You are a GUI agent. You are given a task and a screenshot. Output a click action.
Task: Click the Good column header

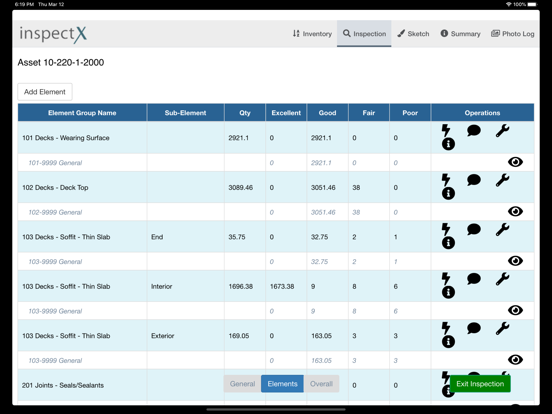point(327,113)
